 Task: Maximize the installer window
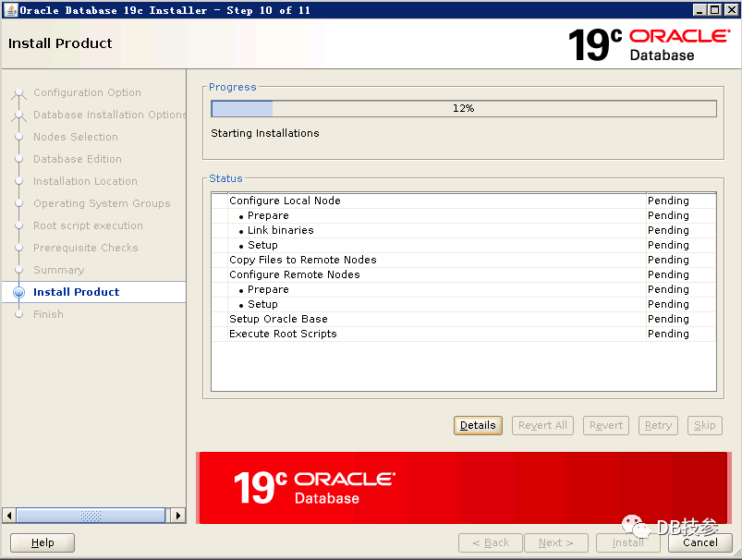pos(715,9)
